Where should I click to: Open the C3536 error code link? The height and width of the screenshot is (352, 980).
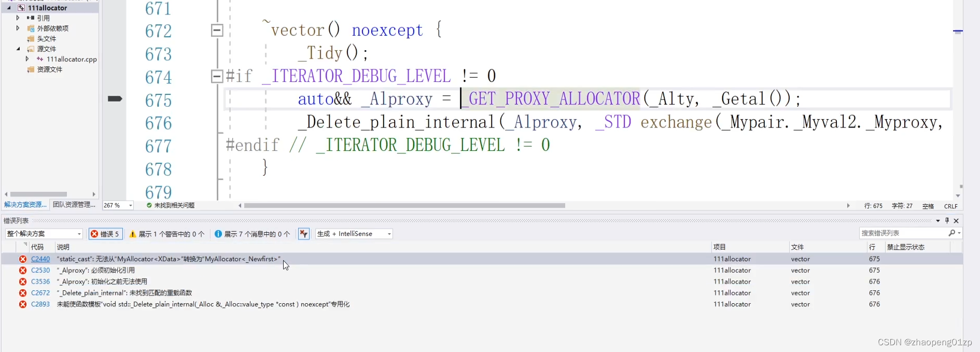pyautogui.click(x=40, y=281)
